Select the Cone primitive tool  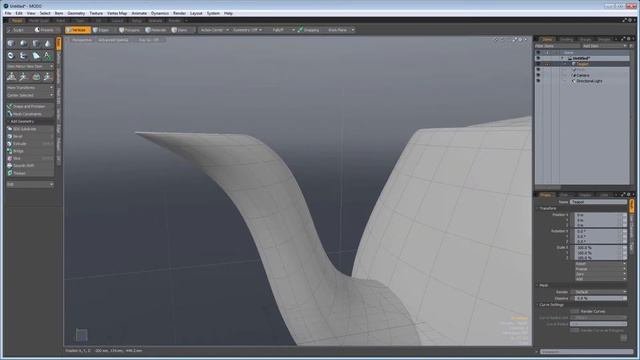(47, 44)
